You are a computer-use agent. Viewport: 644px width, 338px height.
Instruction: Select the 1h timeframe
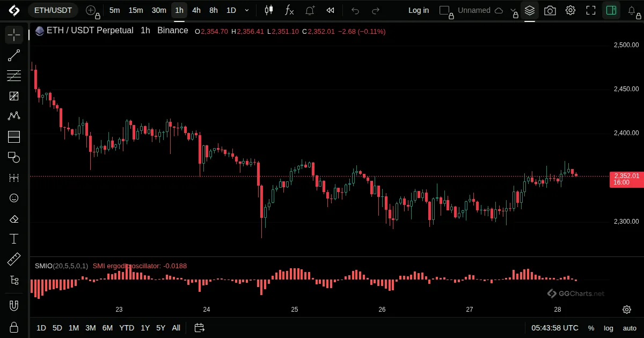(x=179, y=10)
